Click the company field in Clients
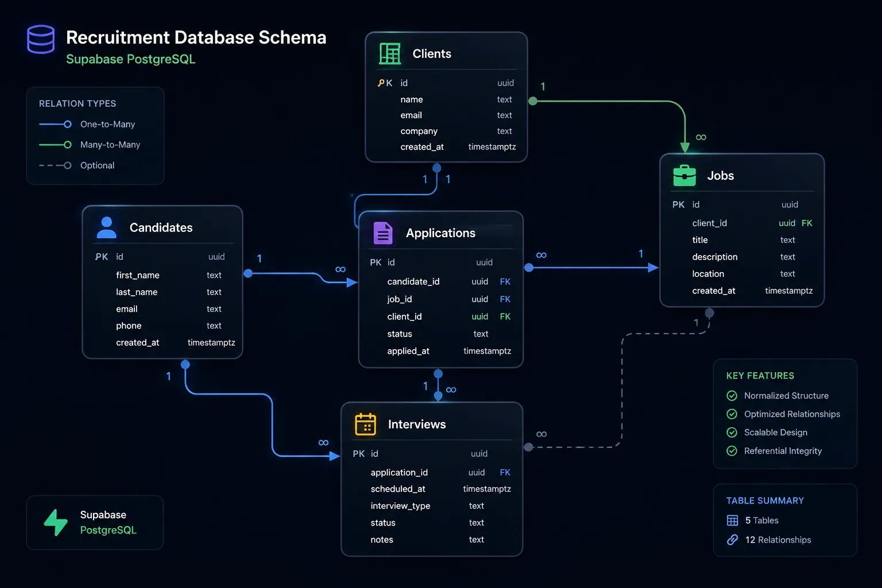 coord(419,131)
